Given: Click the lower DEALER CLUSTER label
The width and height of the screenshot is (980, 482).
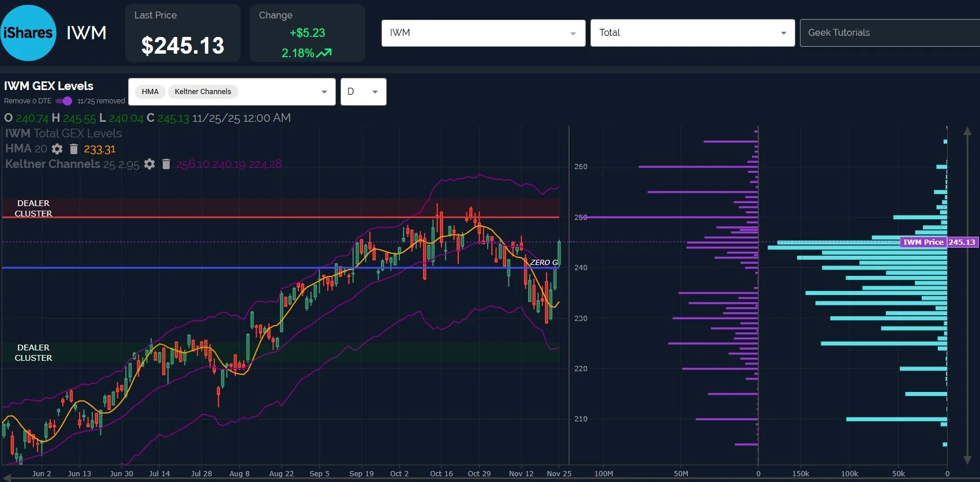Looking at the screenshot, I should (33, 353).
